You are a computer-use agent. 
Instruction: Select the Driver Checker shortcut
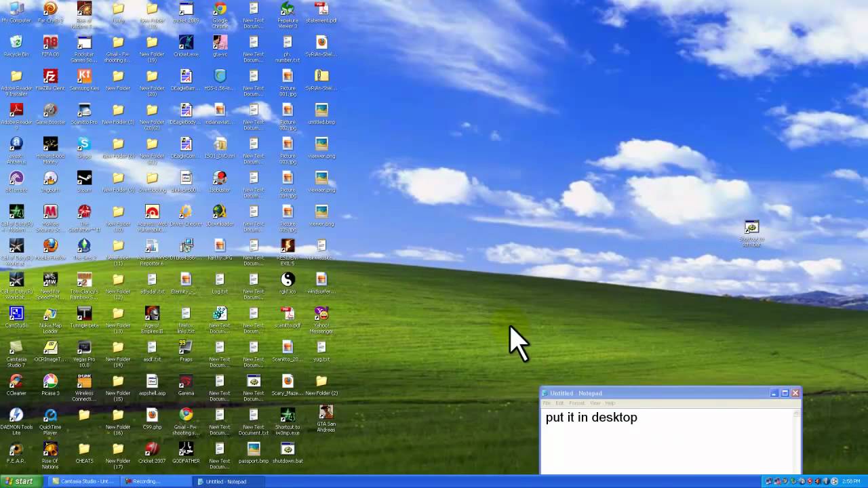pyautogui.click(x=186, y=216)
